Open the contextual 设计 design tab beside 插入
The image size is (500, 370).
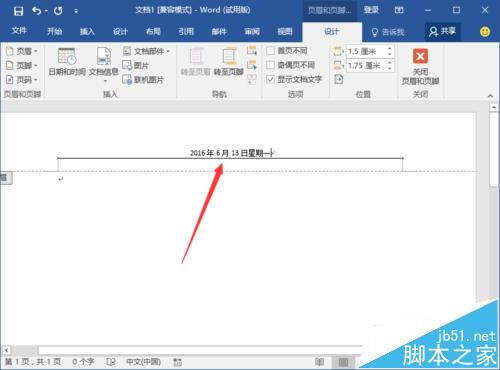(x=120, y=31)
